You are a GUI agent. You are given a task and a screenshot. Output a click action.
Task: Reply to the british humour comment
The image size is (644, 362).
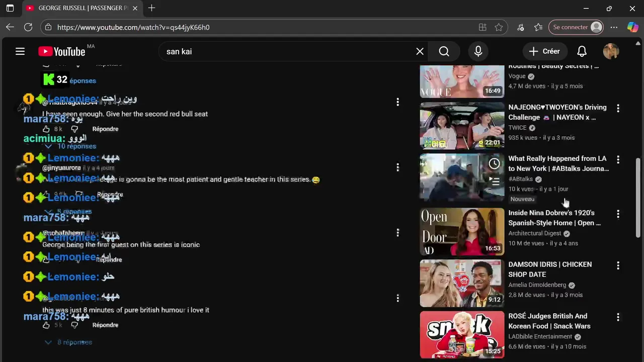click(105, 325)
